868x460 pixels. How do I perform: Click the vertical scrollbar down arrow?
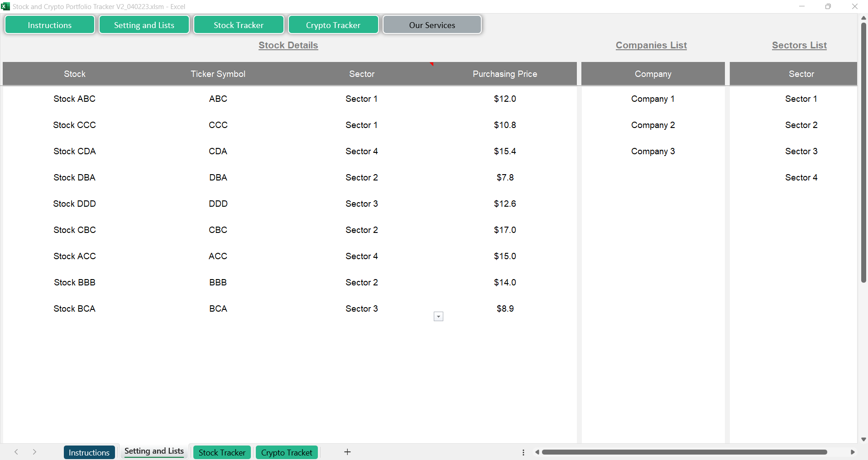(x=863, y=439)
